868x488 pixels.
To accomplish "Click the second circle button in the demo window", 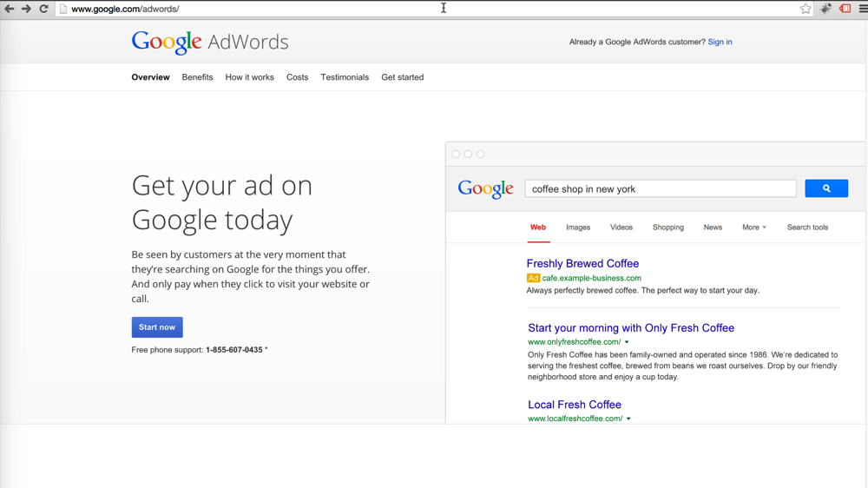I will (469, 154).
